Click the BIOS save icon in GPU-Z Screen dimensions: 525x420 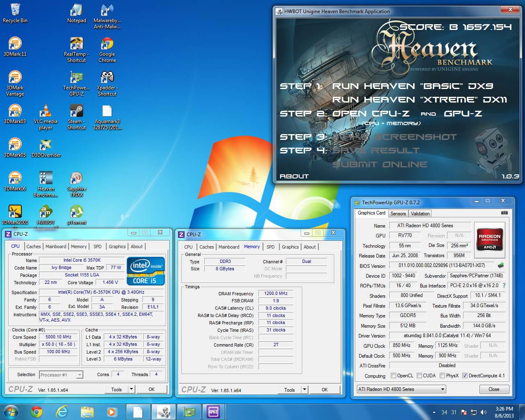pos(501,265)
